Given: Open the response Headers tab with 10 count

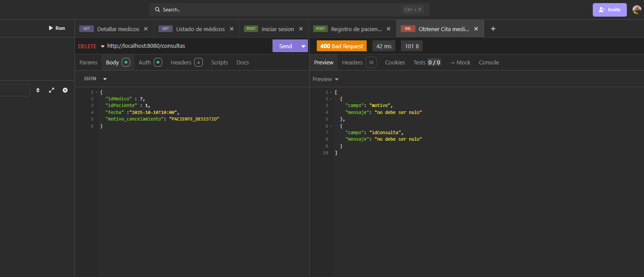Looking at the screenshot, I should pos(359,63).
